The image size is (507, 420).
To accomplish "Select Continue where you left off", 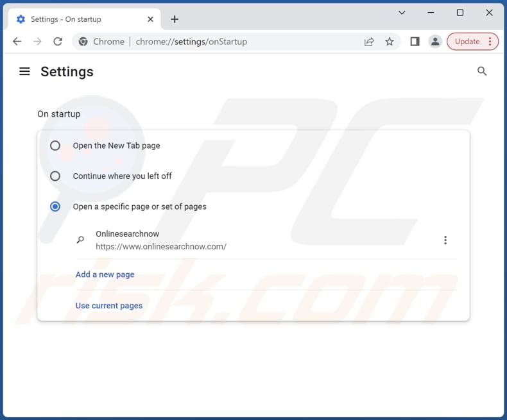I will (55, 176).
